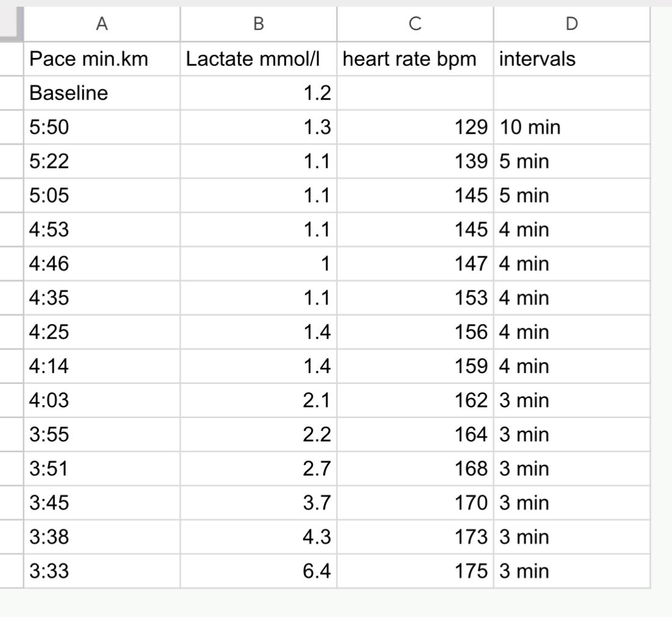Select pace cell 4:53

point(102,230)
